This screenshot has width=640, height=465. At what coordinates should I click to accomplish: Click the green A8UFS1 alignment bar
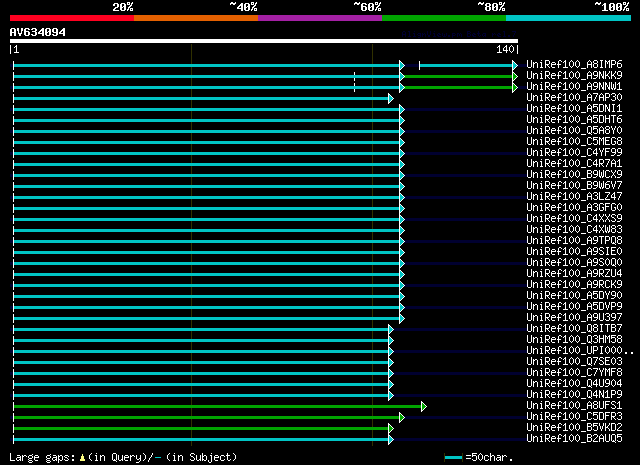coord(218,407)
